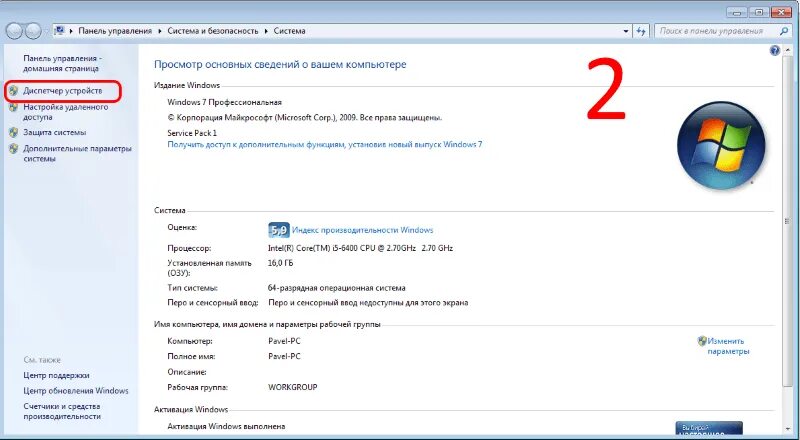Click Pavel-PC next to Компьютер
Screen dimensions: 800x440
click(284, 341)
